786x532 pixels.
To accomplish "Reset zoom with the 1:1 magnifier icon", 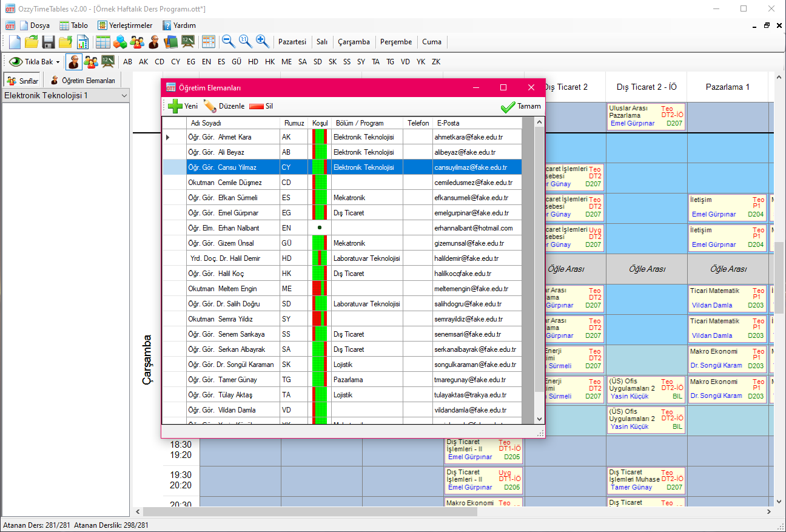I will pos(244,41).
